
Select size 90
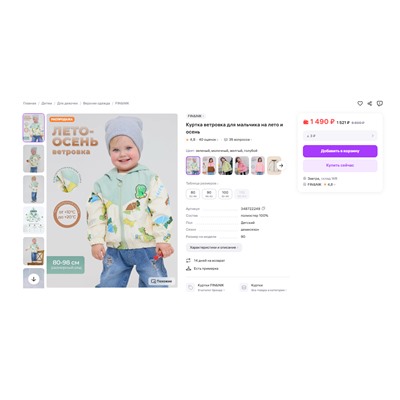pyautogui.click(x=209, y=194)
